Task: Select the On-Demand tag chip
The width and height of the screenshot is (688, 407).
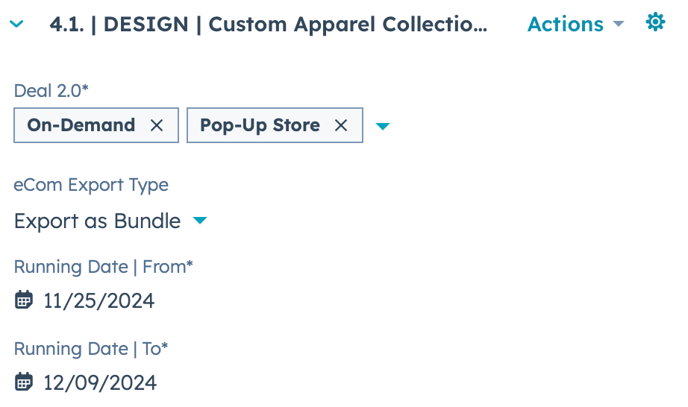Action: coord(81,125)
